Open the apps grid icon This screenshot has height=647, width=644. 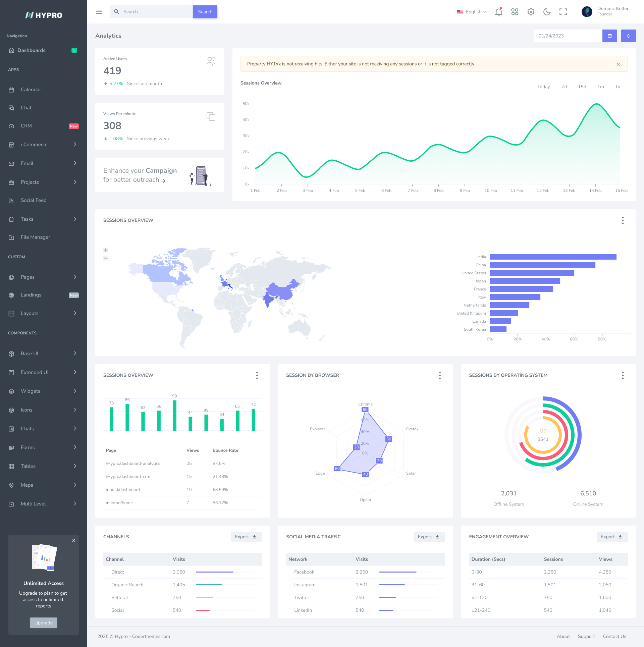(515, 12)
